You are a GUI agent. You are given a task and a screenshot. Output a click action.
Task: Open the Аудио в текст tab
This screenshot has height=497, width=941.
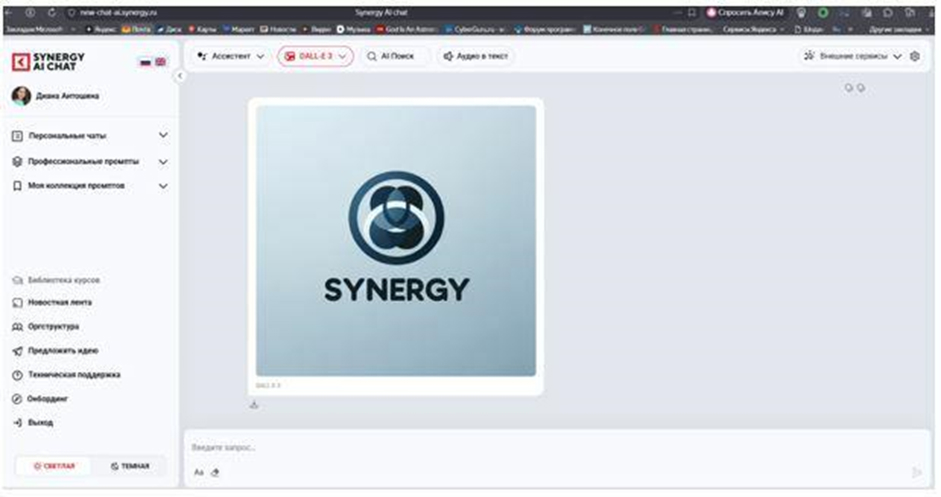coord(475,56)
